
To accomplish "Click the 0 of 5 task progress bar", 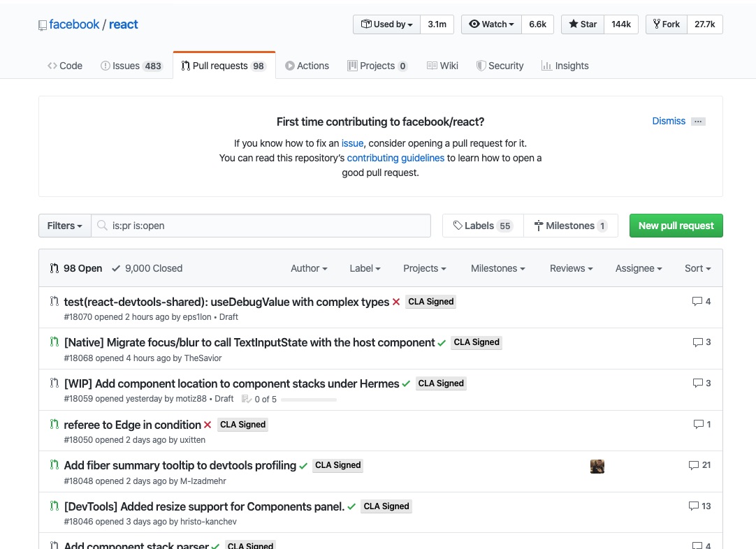I will click(x=309, y=400).
